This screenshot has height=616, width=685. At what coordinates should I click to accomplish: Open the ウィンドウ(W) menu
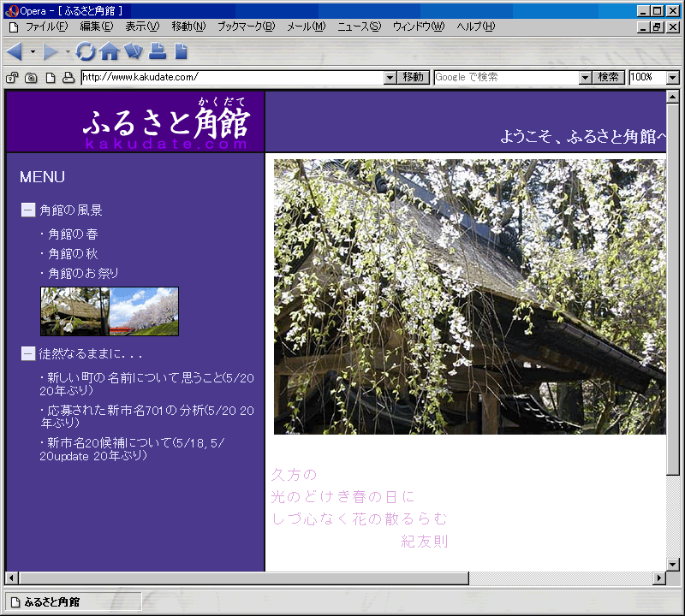(x=419, y=27)
